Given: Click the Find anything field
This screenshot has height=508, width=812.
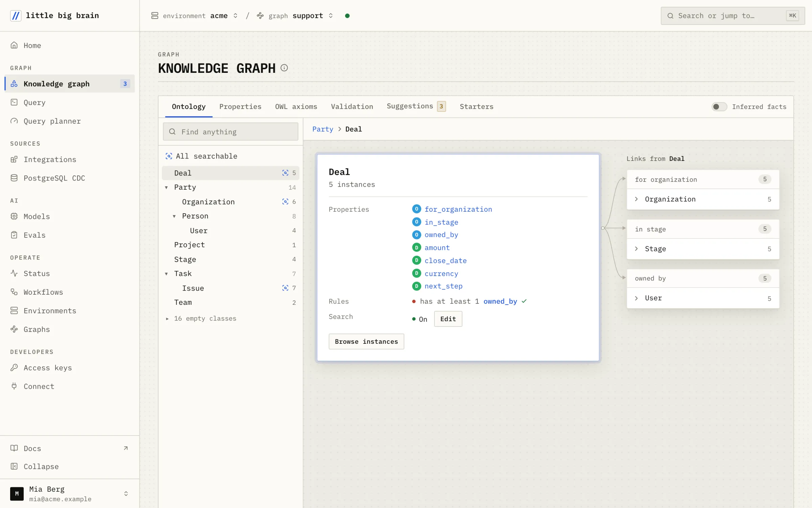Looking at the screenshot, I should click(x=231, y=132).
